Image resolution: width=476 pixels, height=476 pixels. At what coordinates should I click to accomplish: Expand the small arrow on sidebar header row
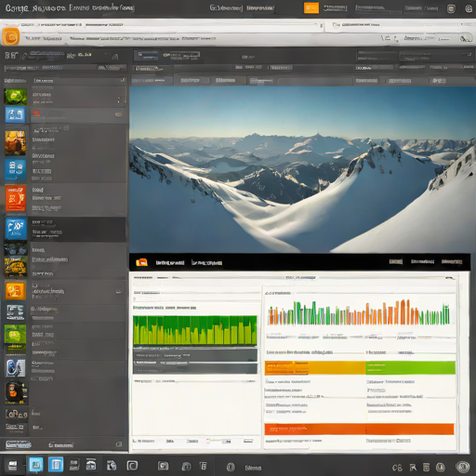123,80
